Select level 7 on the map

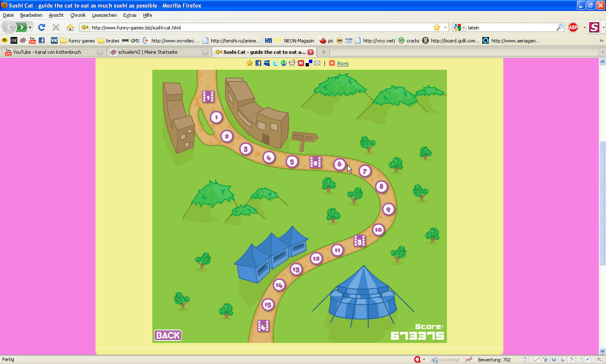(365, 171)
